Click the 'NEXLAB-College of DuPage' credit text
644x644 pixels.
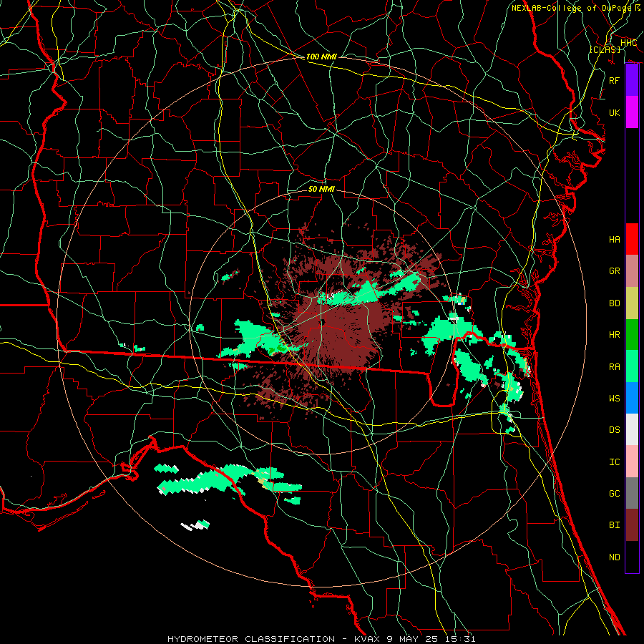pyautogui.click(x=571, y=8)
